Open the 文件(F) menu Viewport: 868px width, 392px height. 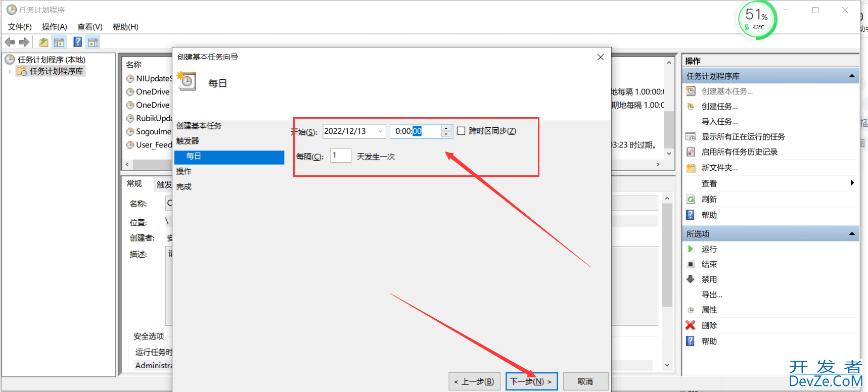(20, 27)
